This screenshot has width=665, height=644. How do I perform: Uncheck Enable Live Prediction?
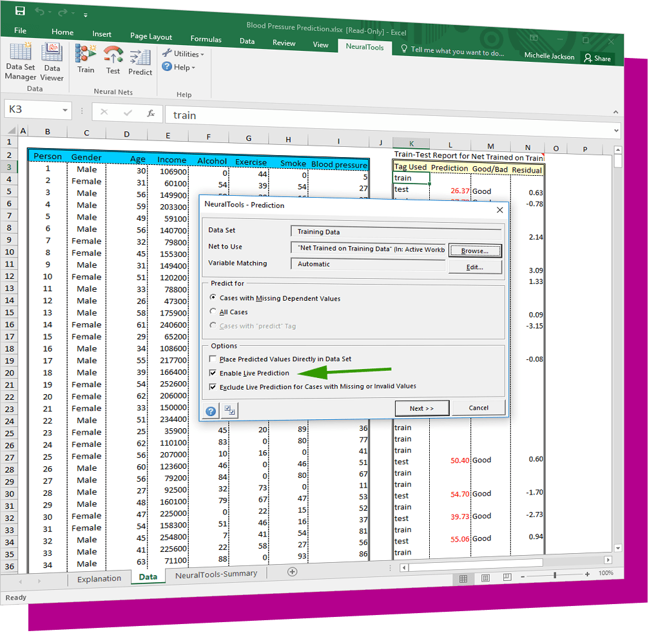213,374
